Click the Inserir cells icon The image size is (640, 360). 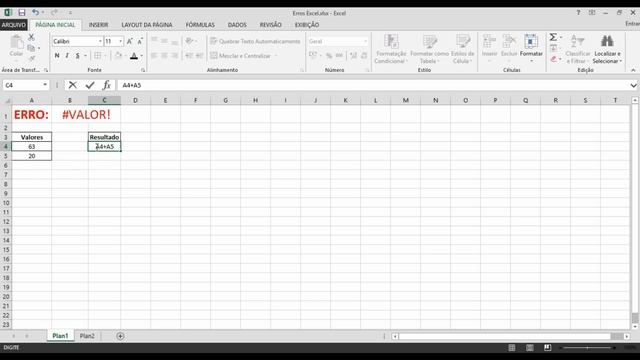[x=489, y=48]
